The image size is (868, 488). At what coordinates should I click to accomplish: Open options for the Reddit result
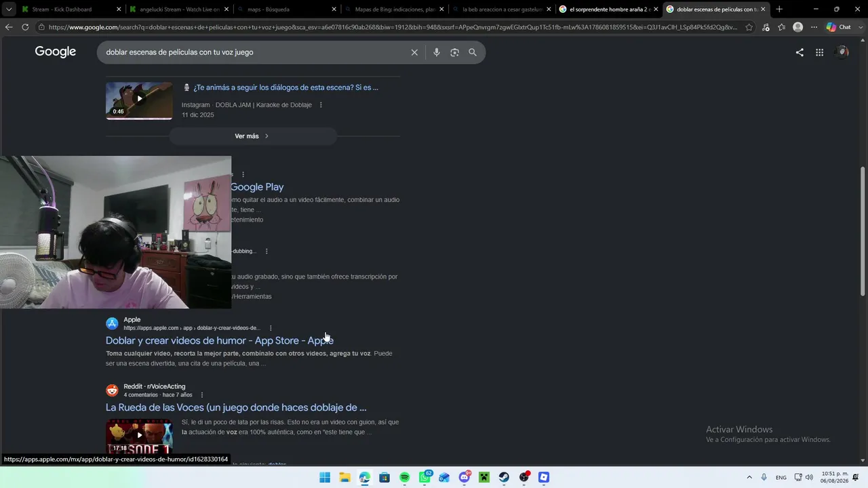point(201,395)
